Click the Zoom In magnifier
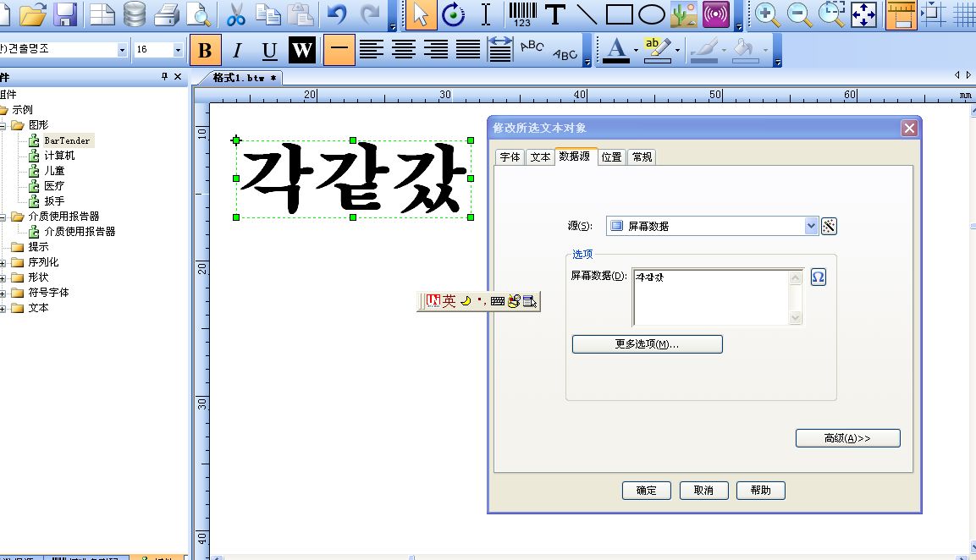 [767, 14]
